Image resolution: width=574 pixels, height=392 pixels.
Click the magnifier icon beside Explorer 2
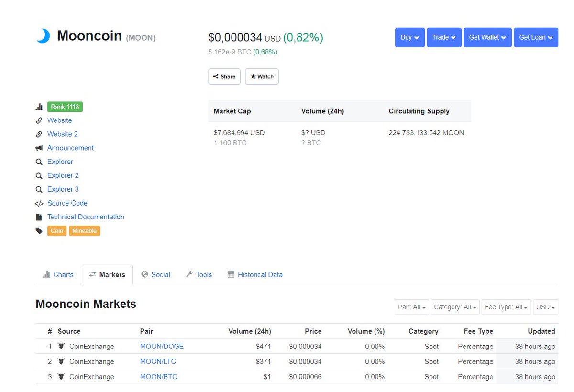pyautogui.click(x=39, y=176)
